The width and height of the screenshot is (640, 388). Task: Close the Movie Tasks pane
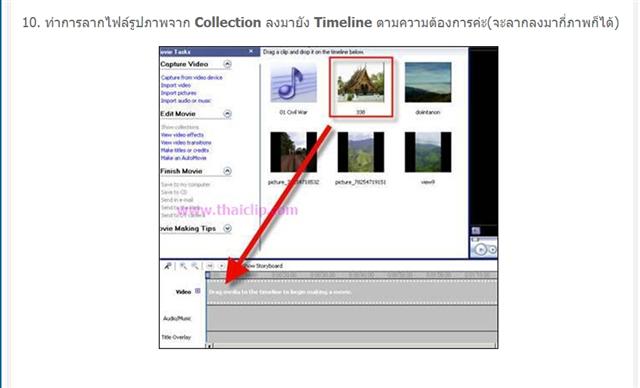251,51
